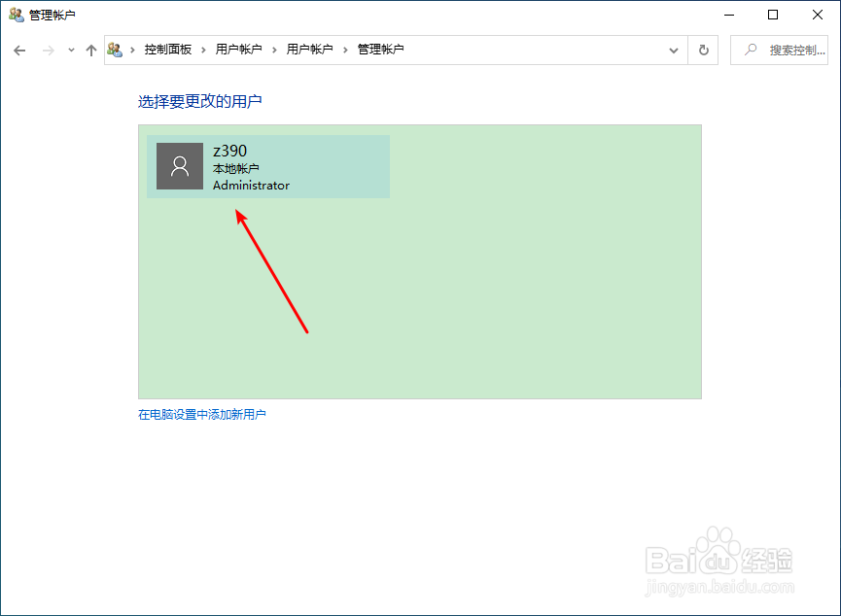This screenshot has height=616, width=841.
Task: Click the forward navigation arrow
Action: [x=46, y=50]
